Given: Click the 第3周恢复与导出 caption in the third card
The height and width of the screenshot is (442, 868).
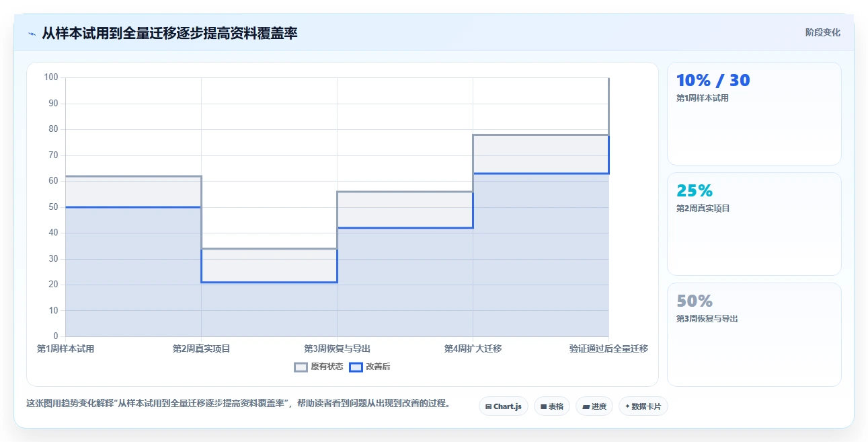Looking at the screenshot, I should 707,319.
